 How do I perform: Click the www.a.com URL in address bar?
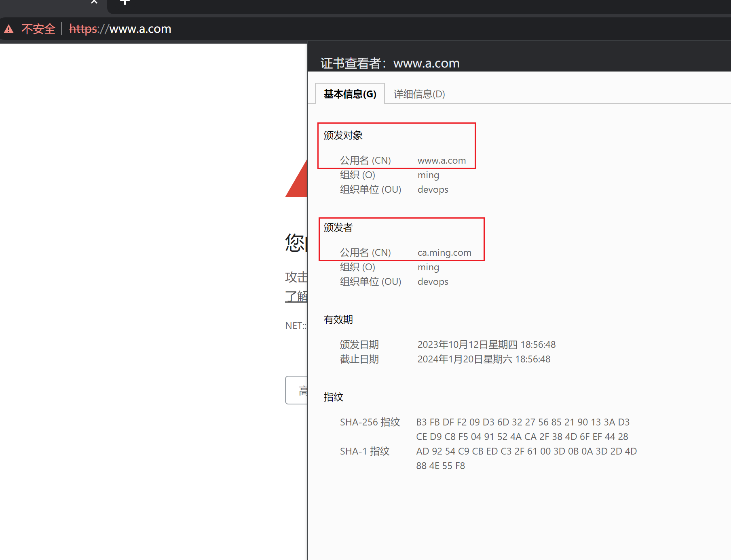tap(140, 29)
